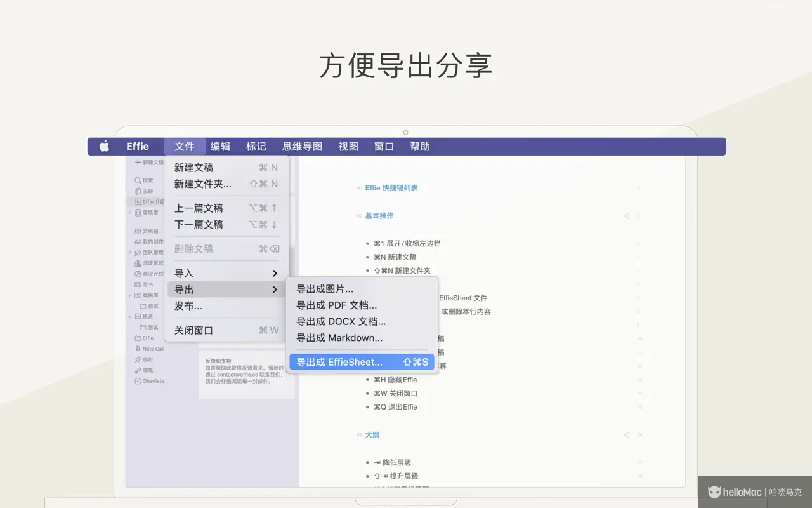Choose 新建文件夹... menu entry
812x508 pixels.
tap(226, 184)
